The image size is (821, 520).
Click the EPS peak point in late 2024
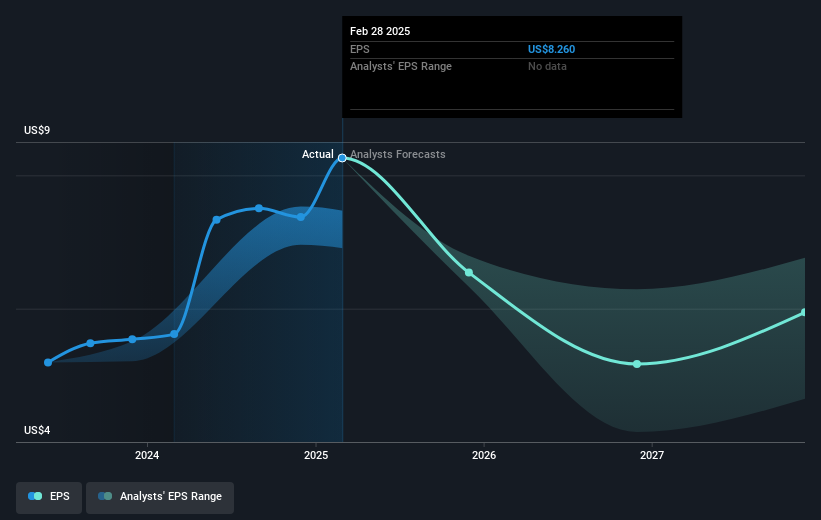[259, 208]
